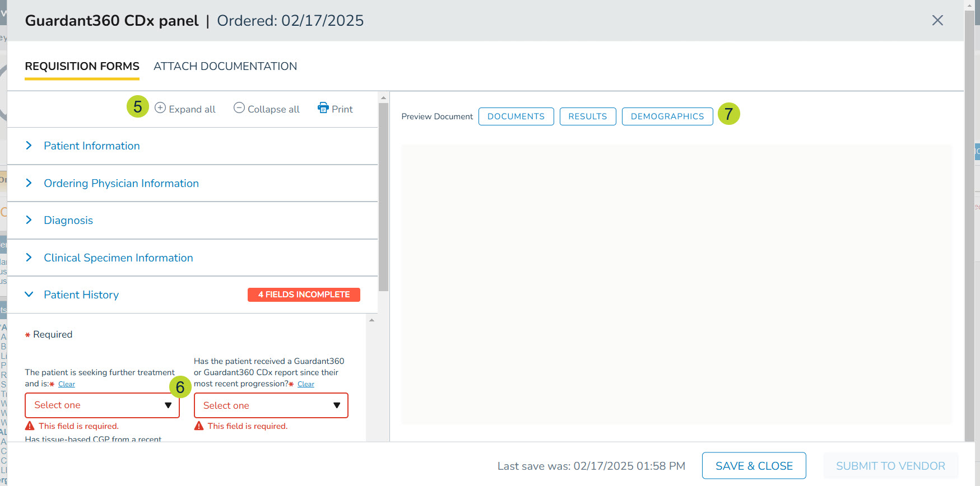The width and height of the screenshot is (980, 486).
Task: Expand the Clinical Specimen Information section
Action: 118,258
